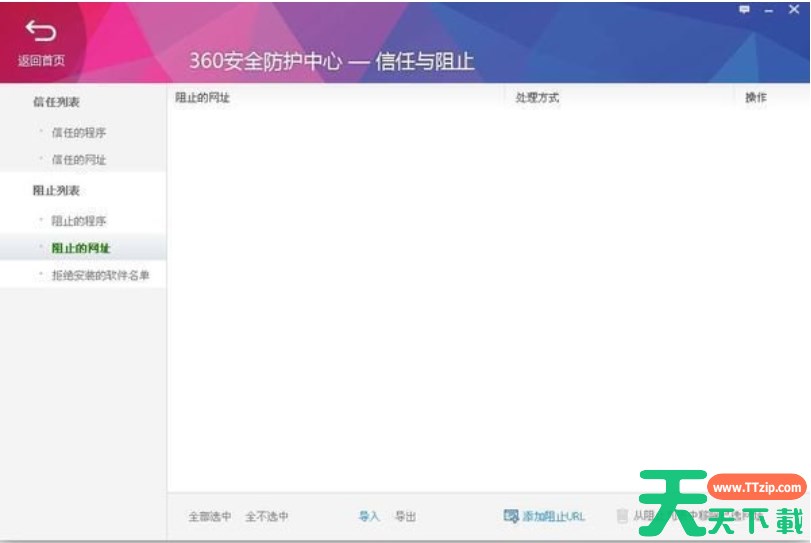Open 信任的程序 list
Screen dimensions: 811x543
tap(79, 132)
